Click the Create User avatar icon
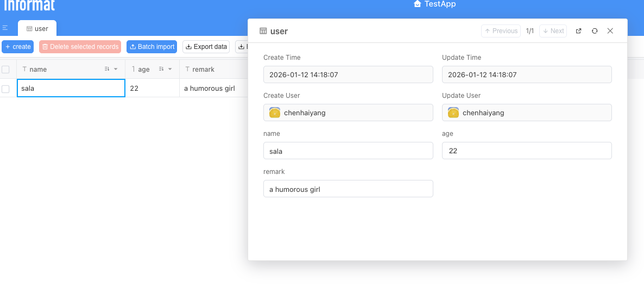644x287 pixels. pos(275,113)
